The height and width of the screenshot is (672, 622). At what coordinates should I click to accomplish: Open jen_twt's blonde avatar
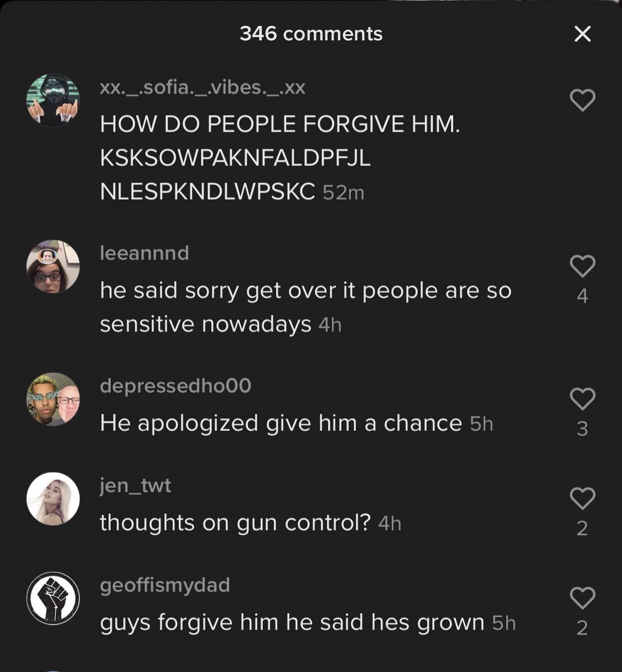[x=53, y=499]
